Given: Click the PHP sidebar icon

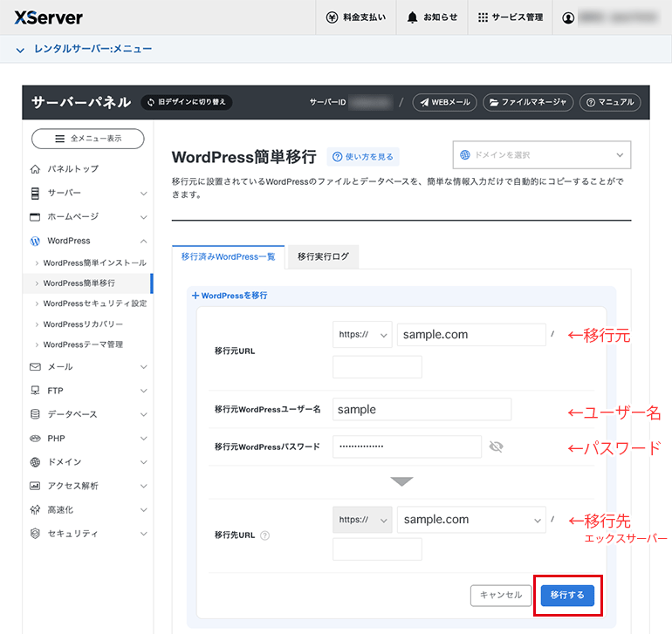Looking at the screenshot, I should [35, 439].
